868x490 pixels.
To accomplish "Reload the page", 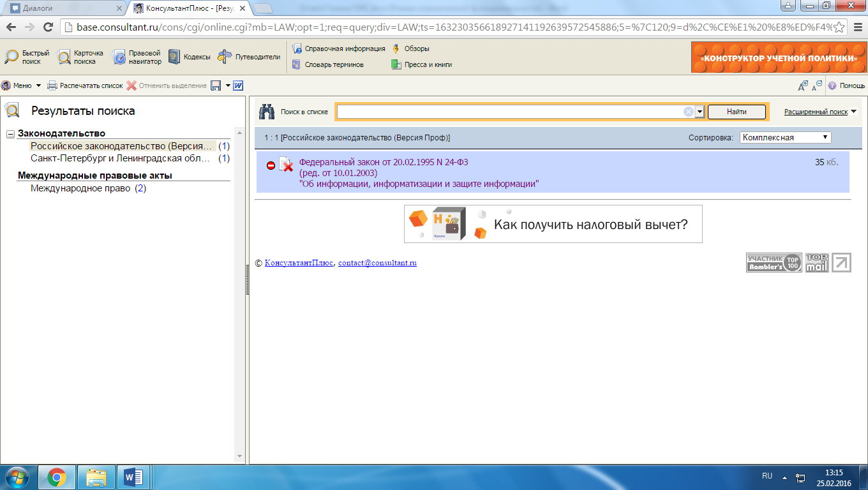I will [47, 27].
